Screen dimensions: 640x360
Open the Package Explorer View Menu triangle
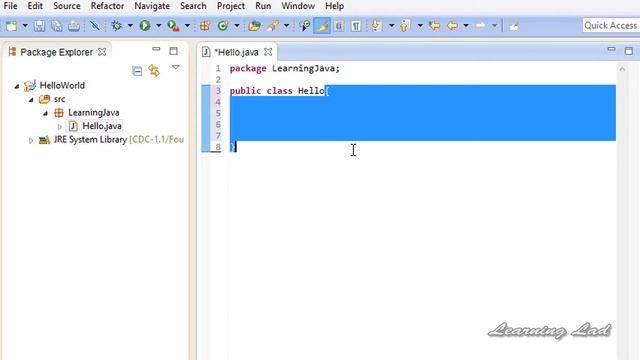point(176,67)
